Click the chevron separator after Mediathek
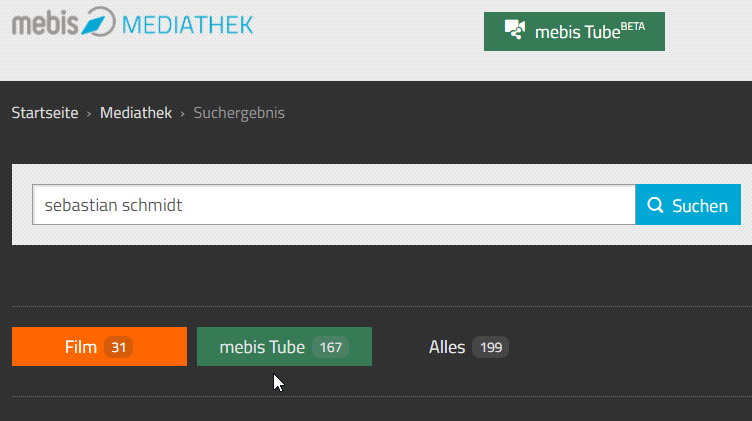This screenshot has height=421, width=752. click(183, 113)
